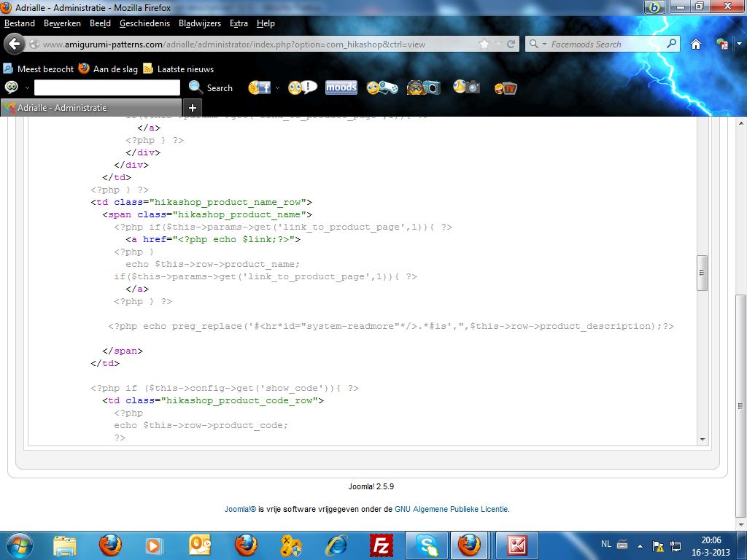Image resolution: width=747 pixels, height=560 pixels.
Task: Click the 'moods' toolbar button
Action: click(x=341, y=87)
